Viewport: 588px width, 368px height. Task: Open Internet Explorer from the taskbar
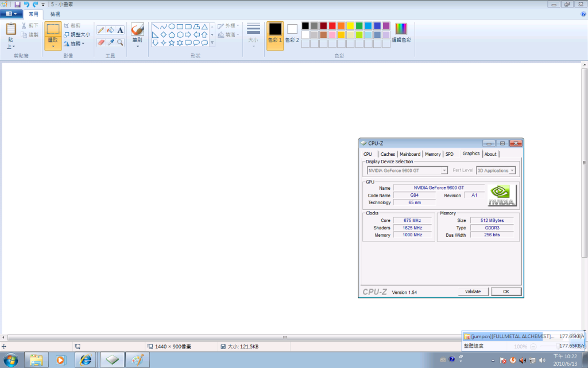coord(86,360)
